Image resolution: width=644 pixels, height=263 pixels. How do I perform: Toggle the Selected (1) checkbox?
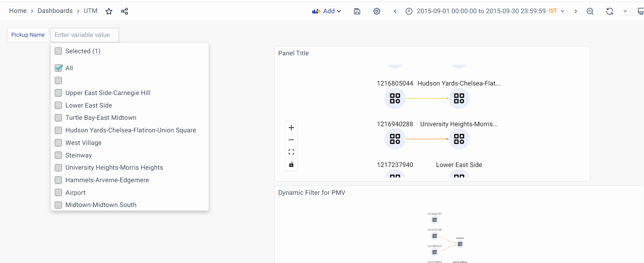59,51
